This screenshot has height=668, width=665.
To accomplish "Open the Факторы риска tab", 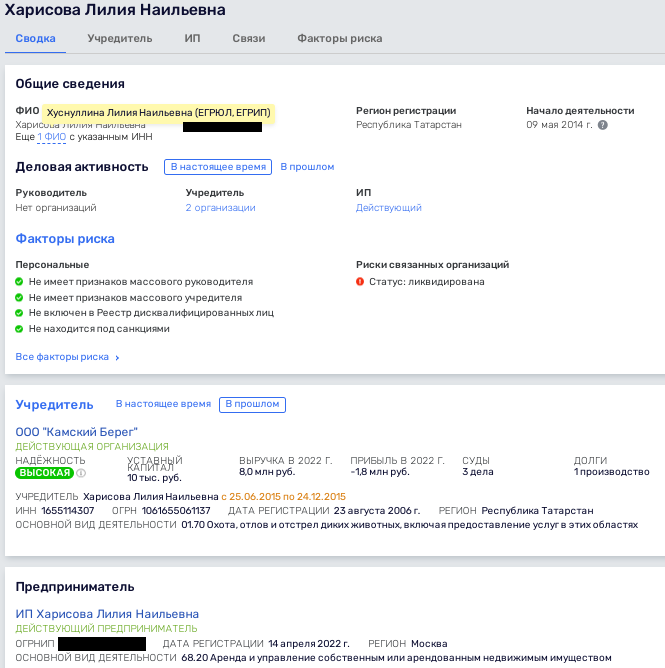I will tap(340, 38).
